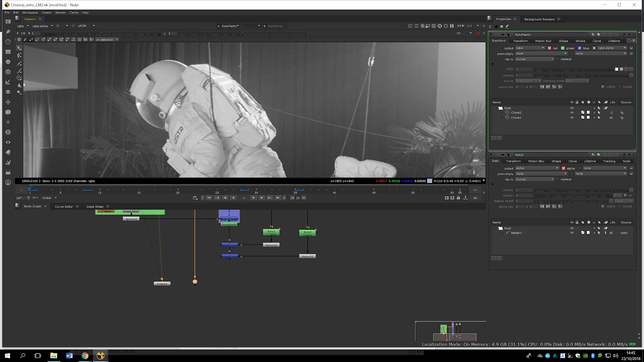Open the RotoPaint1 output channel dropdown

point(530,48)
